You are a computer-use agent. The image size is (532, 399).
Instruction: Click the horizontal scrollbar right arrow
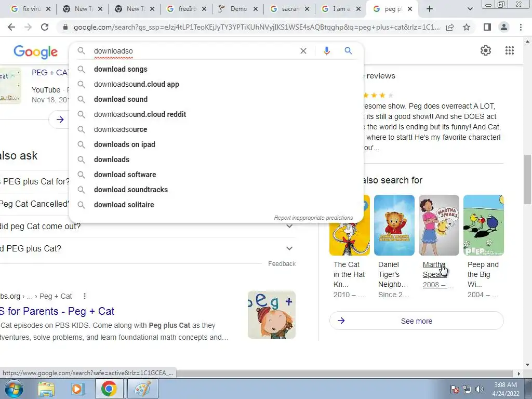519,374
